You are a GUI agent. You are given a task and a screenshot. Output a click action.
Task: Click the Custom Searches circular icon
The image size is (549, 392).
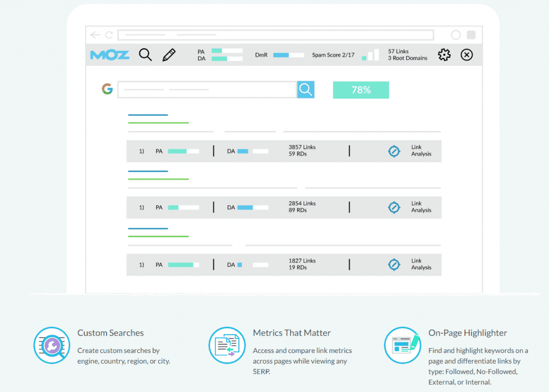pos(51,345)
